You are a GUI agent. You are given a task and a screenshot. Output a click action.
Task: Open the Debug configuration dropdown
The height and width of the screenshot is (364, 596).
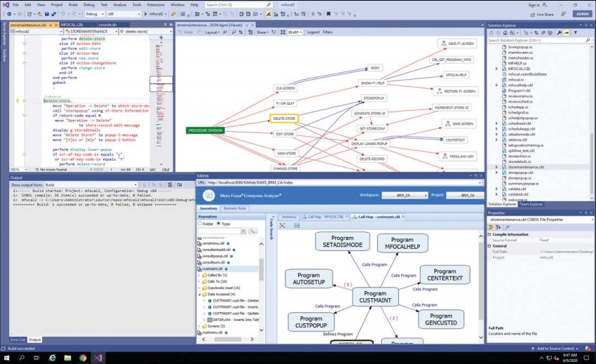pyautogui.click(x=94, y=14)
